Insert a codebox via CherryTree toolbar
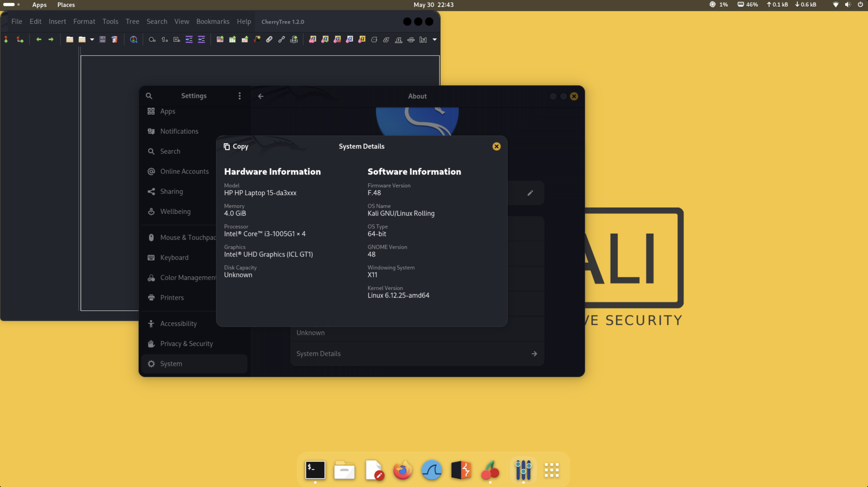This screenshot has height=487, width=868. (245, 39)
